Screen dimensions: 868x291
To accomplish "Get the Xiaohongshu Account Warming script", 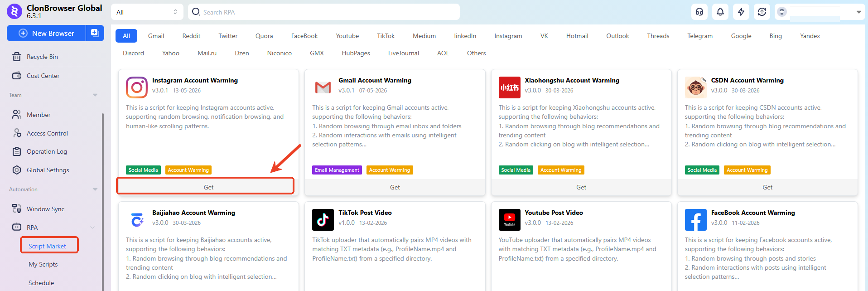I will point(581,187).
